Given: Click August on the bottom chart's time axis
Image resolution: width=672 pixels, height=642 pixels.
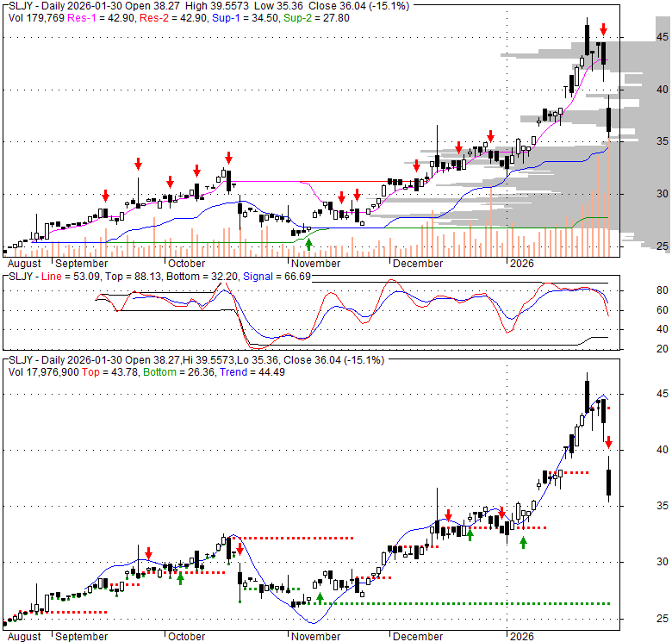Looking at the screenshot, I should pyautogui.click(x=24, y=637).
